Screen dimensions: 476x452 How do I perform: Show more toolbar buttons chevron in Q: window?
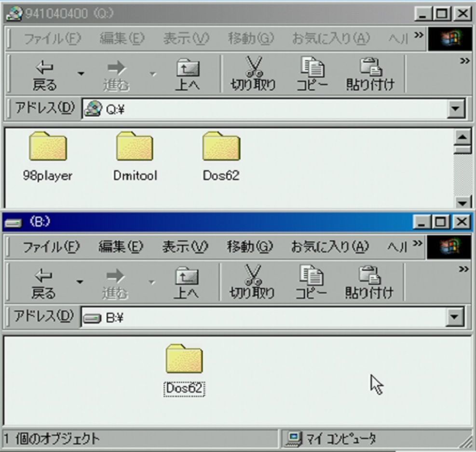[x=464, y=61]
